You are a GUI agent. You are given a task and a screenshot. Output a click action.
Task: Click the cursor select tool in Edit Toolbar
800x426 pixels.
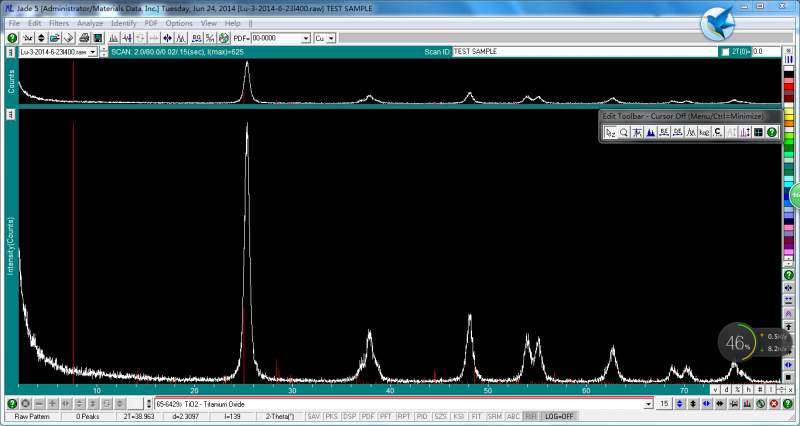click(609, 131)
